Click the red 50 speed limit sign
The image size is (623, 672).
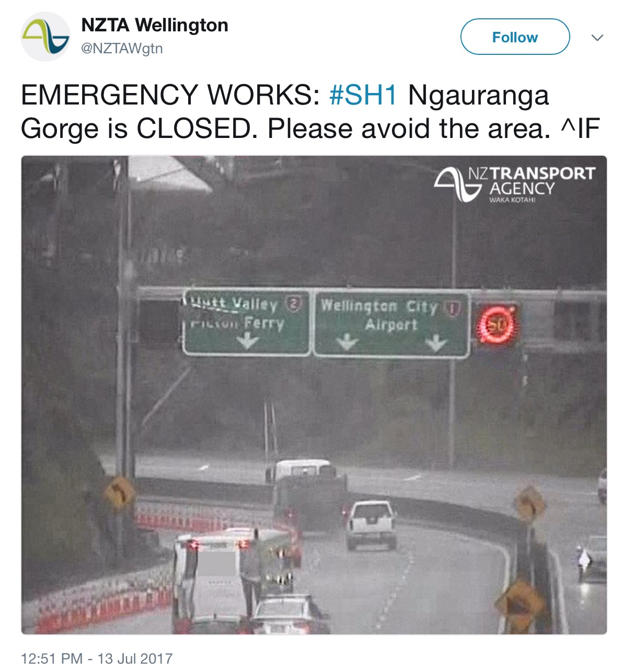(497, 326)
